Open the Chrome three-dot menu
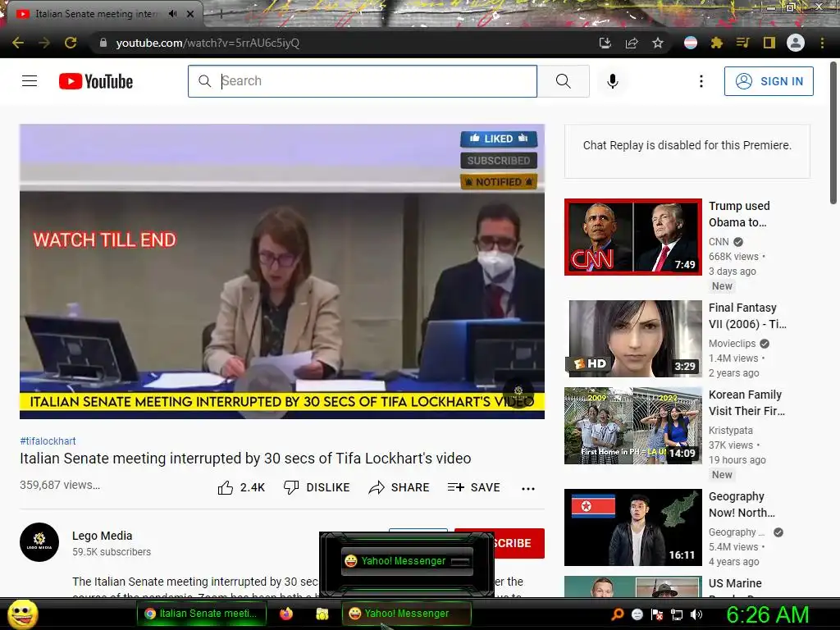 [822, 43]
